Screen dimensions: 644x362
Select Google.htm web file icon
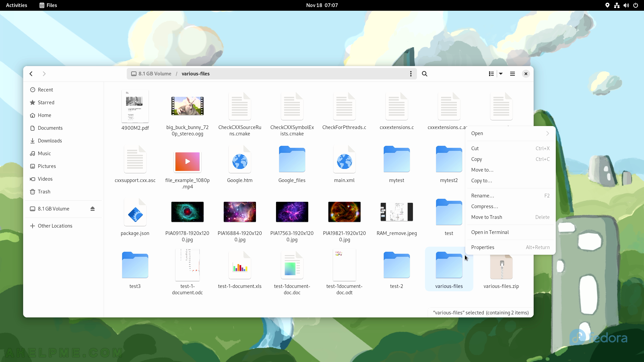pyautogui.click(x=240, y=159)
